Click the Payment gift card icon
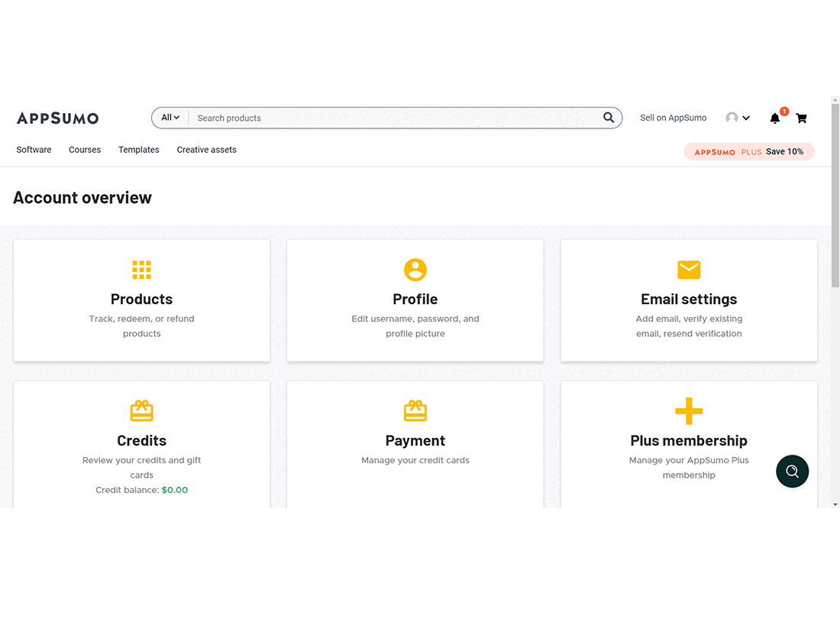840x619 pixels. pos(415,410)
